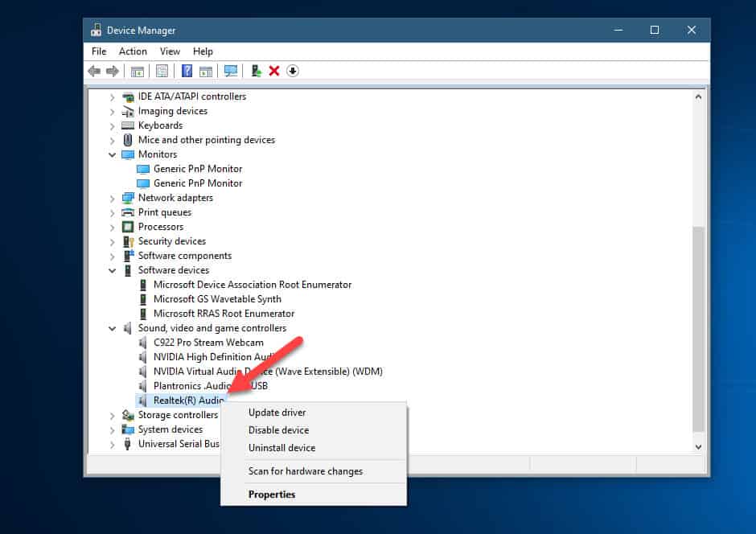This screenshot has height=534, width=756.
Task: Click the scroll up arrow of device list
Action: [698, 97]
